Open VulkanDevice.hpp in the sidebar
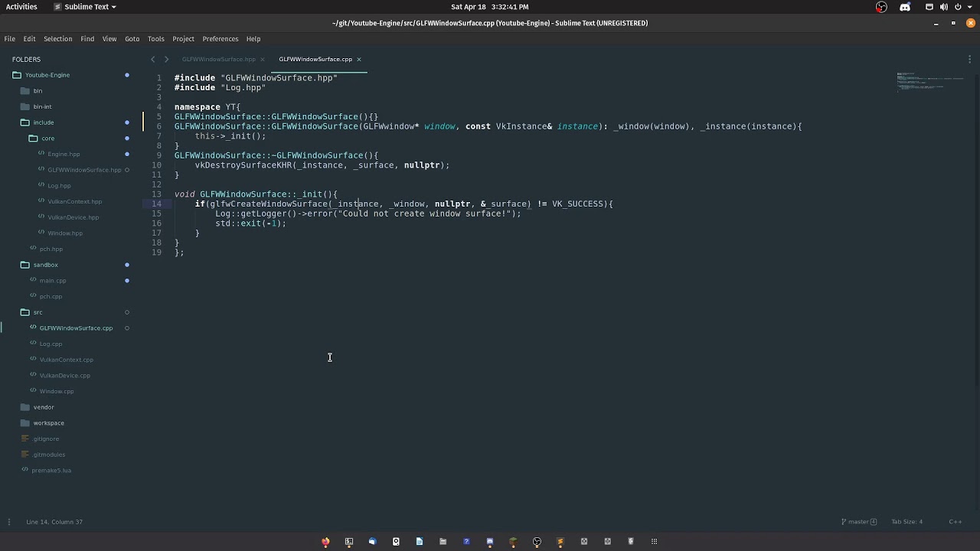The width and height of the screenshot is (980, 551). pyautogui.click(x=73, y=217)
